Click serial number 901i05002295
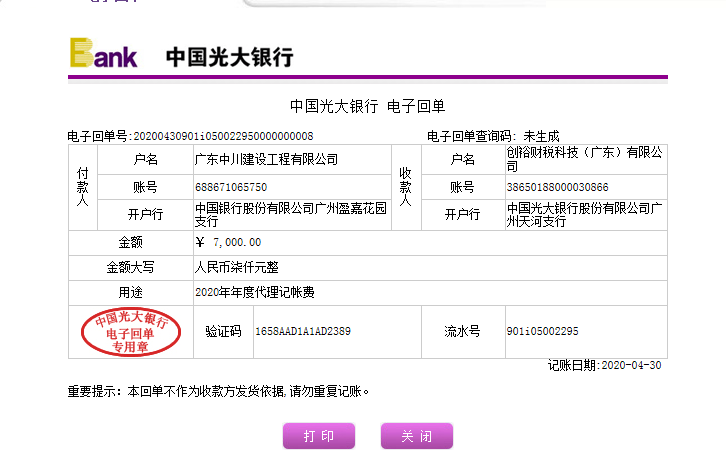Screen dimensions: 726x467 pyautogui.click(x=542, y=331)
